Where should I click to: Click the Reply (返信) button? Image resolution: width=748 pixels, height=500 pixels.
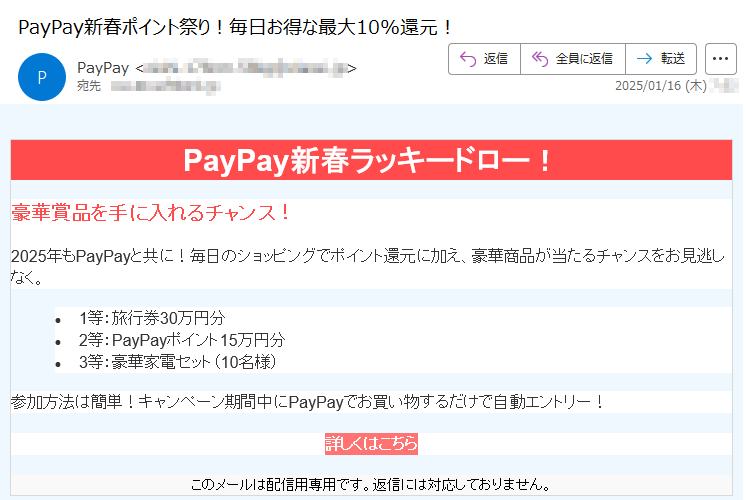tap(484, 59)
